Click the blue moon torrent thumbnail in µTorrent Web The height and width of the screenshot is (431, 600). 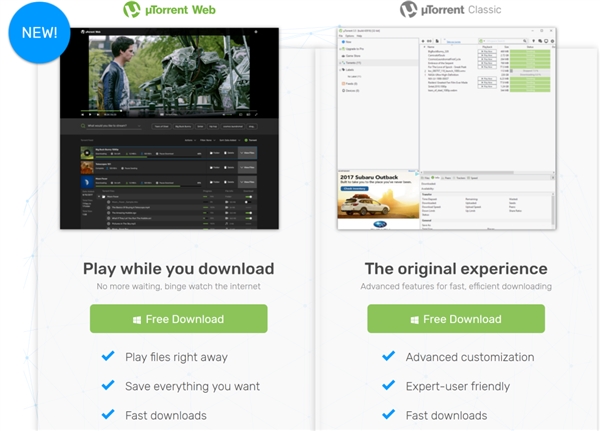(87, 182)
